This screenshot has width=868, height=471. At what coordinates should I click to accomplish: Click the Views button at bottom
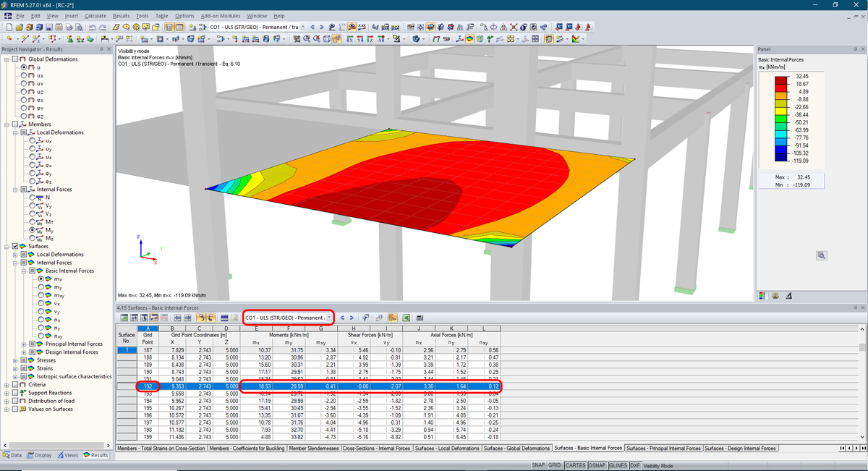pos(69,456)
